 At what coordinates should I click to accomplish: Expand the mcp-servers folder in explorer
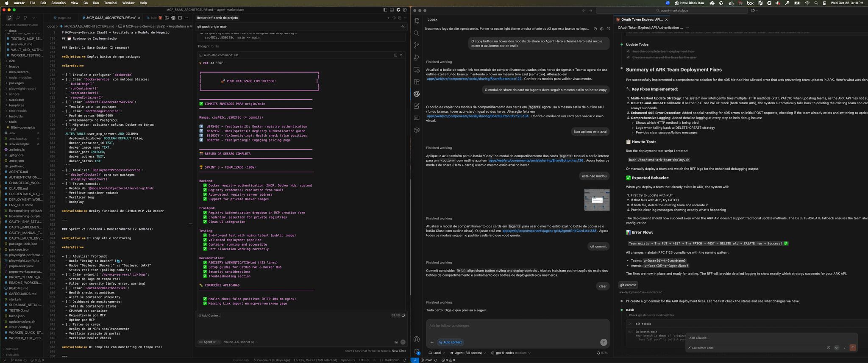click(19, 72)
